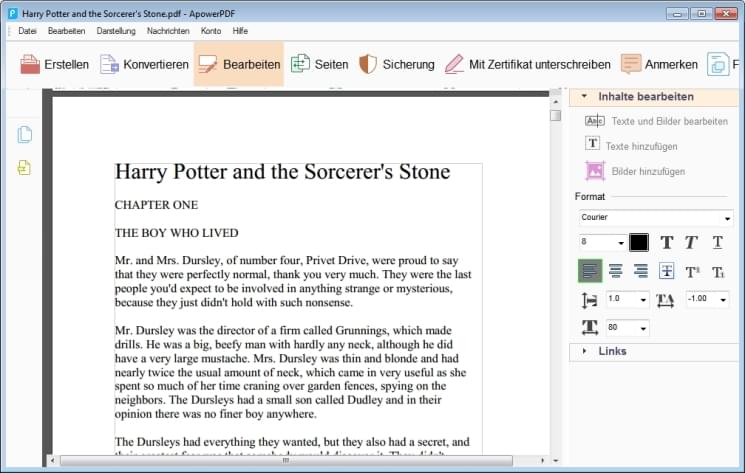
Task: Click the horizontal scaling T icon
Action: [590, 327]
